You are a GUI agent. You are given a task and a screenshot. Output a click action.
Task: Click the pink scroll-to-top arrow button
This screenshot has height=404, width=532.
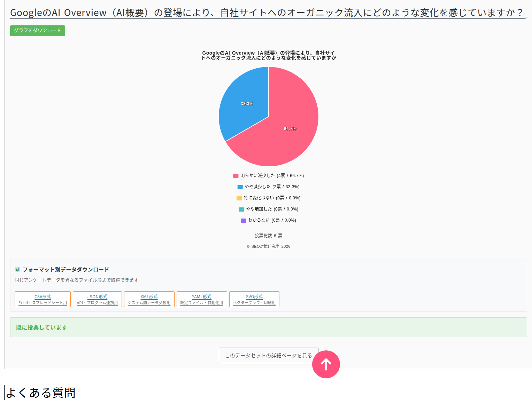tap(326, 364)
